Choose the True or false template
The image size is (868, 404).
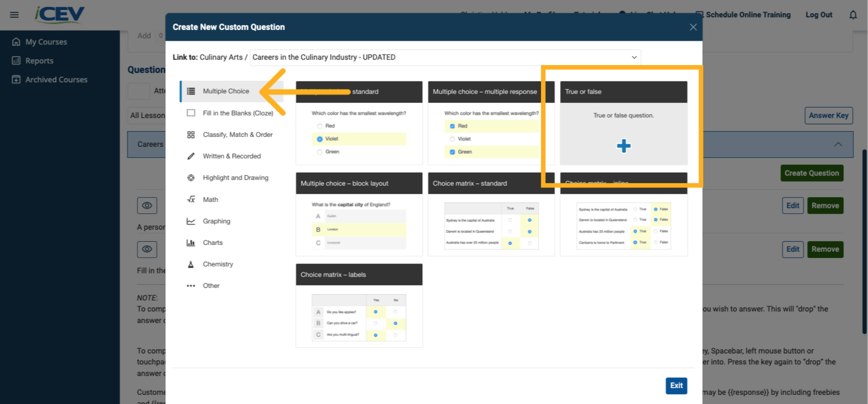(624, 123)
